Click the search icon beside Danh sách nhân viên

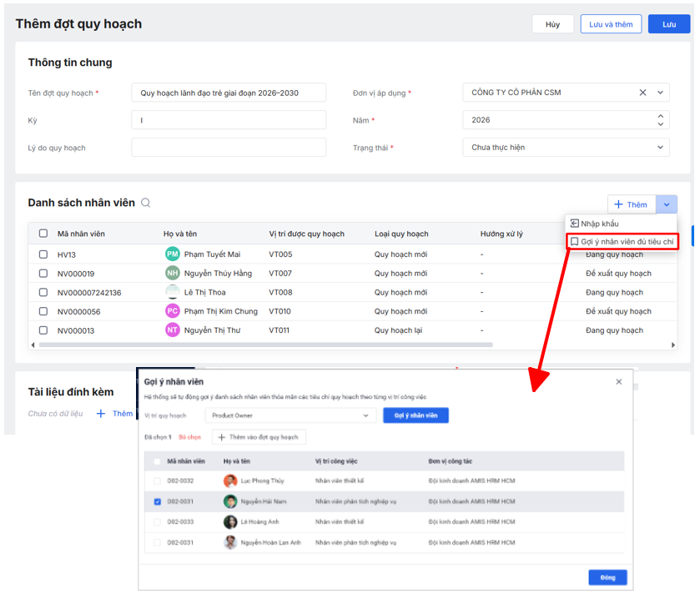[x=146, y=203]
